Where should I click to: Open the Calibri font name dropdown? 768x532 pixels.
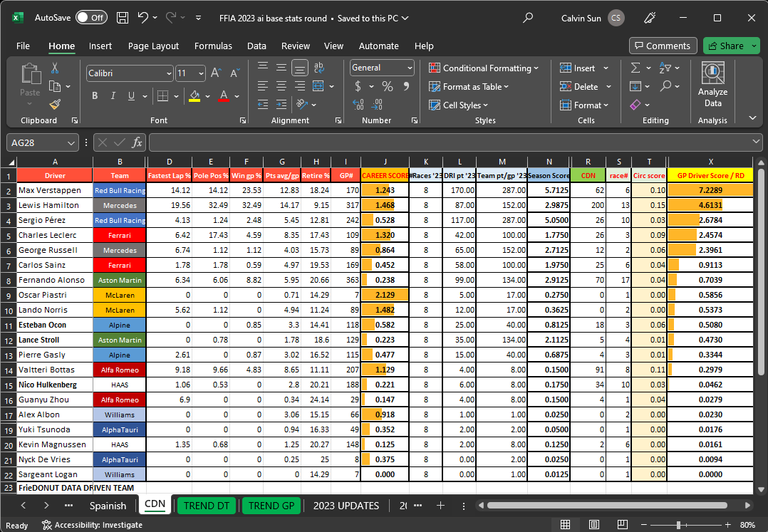coord(169,73)
